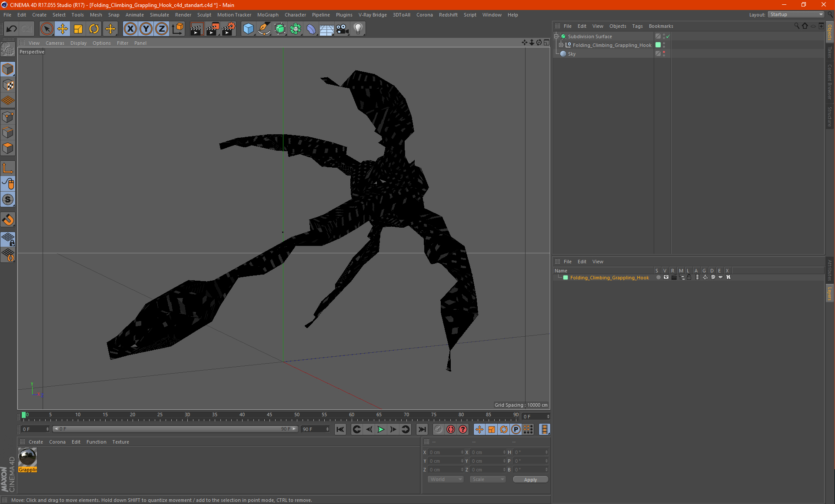The height and width of the screenshot is (504, 835).
Task: Play the animation forward
Action: (x=381, y=430)
